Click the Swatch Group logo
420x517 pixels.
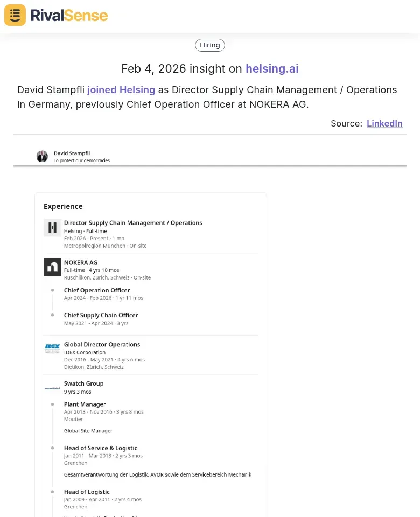coord(52,387)
